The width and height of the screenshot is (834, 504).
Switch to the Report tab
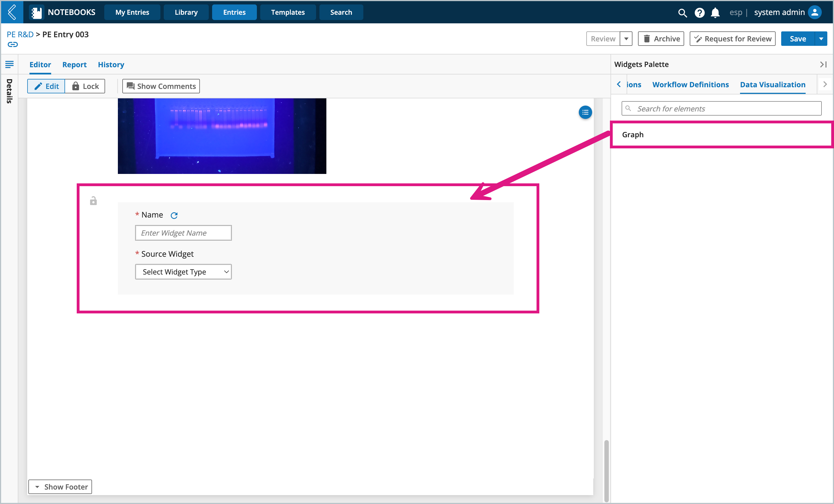click(73, 64)
